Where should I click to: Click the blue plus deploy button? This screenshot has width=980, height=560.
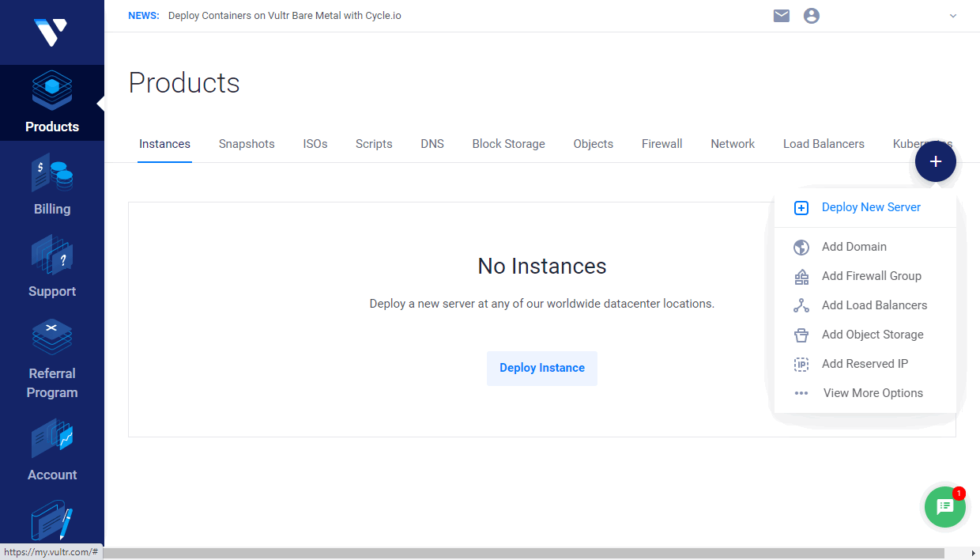point(935,161)
